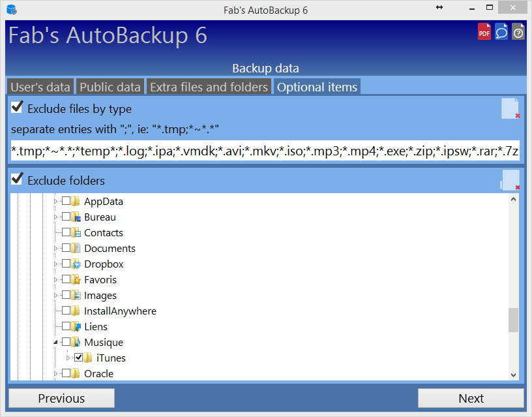532x417 pixels.
Task: Check the Dropbox folder checkbox
Action: pyautogui.click(x=66, y=263)
